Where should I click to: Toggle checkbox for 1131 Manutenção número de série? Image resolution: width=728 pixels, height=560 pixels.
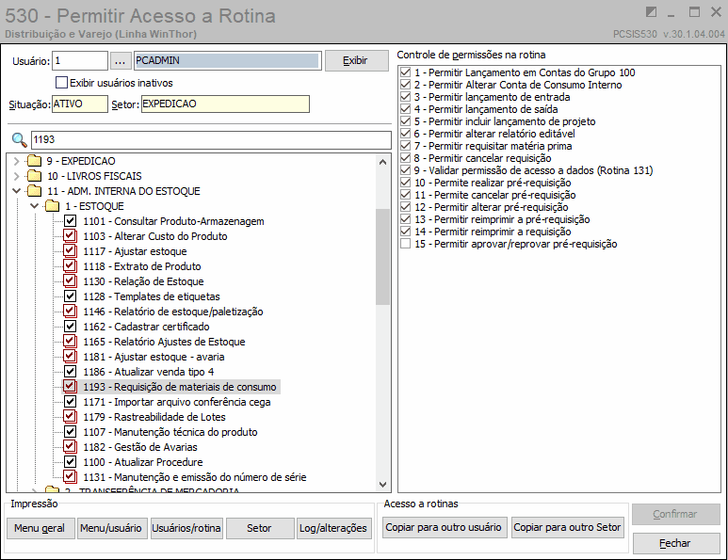click(x=70, y=476)
